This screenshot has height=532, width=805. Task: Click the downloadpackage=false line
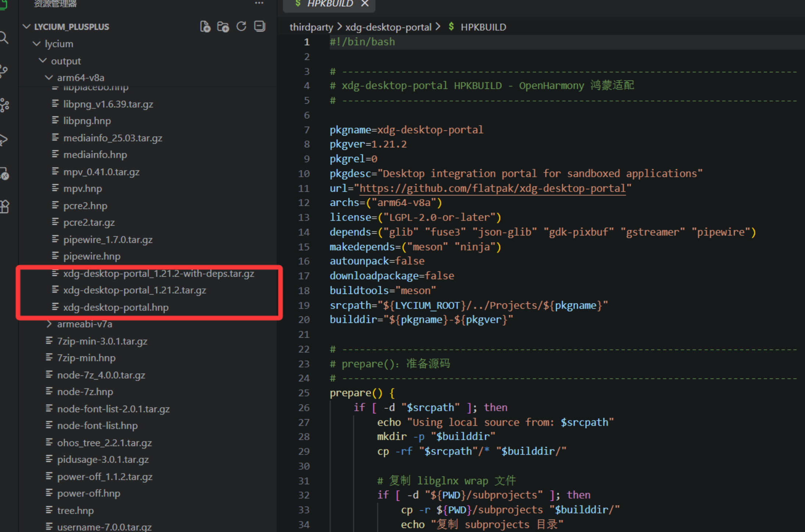392,276
